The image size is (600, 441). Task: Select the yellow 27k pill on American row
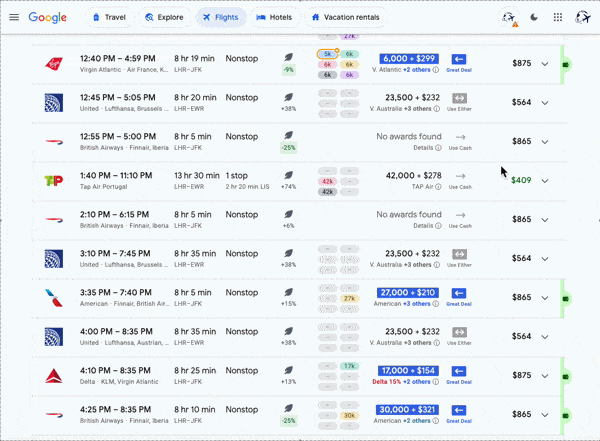click(x=349, y=299)
